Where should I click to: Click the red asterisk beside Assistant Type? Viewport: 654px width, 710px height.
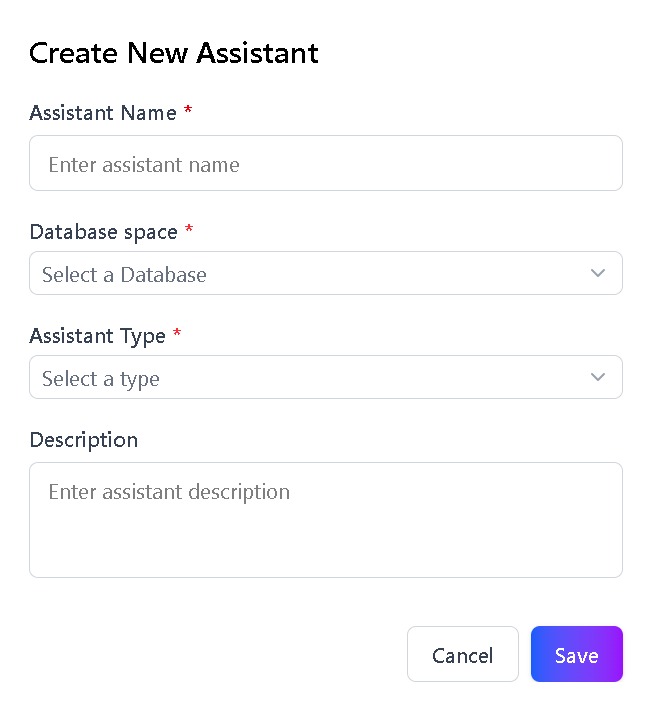[177, 333]
